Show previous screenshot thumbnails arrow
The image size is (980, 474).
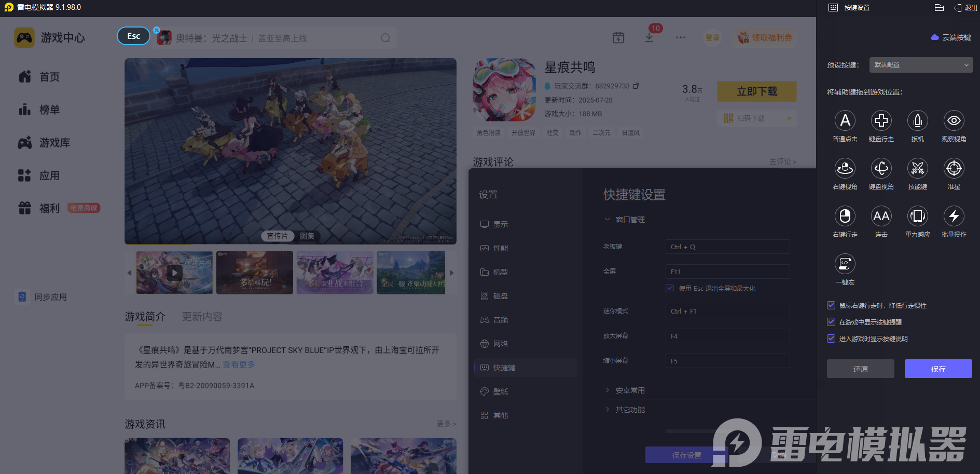(129, 273)
